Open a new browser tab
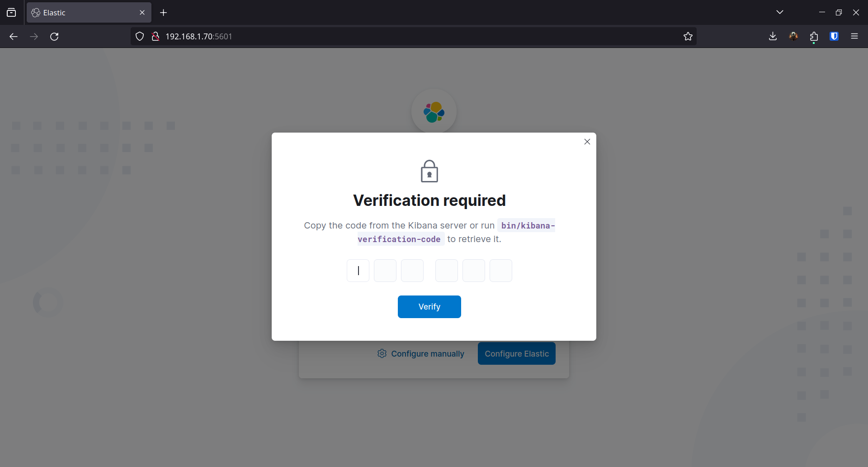868x467 pixels. click(164, 13)
